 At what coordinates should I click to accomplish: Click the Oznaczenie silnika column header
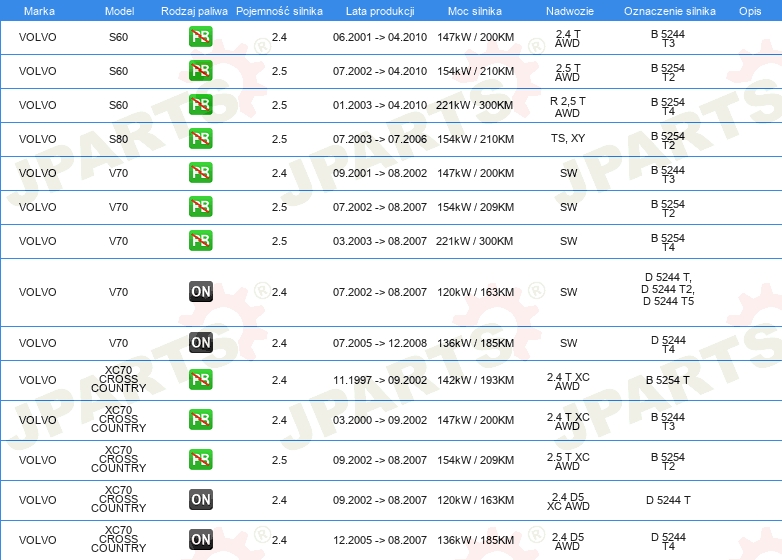click(670, 11)
